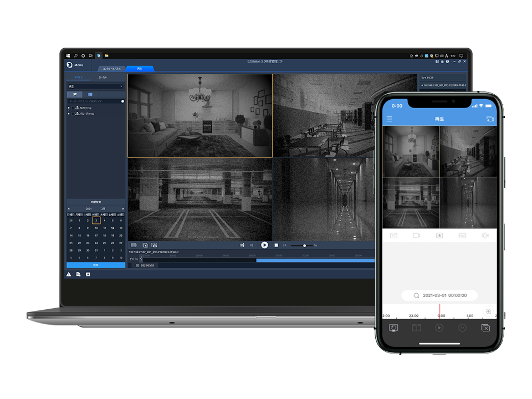Collapse the timeline with the left chevron
This screenshot has width=532, height=399.
coord(141,259)
